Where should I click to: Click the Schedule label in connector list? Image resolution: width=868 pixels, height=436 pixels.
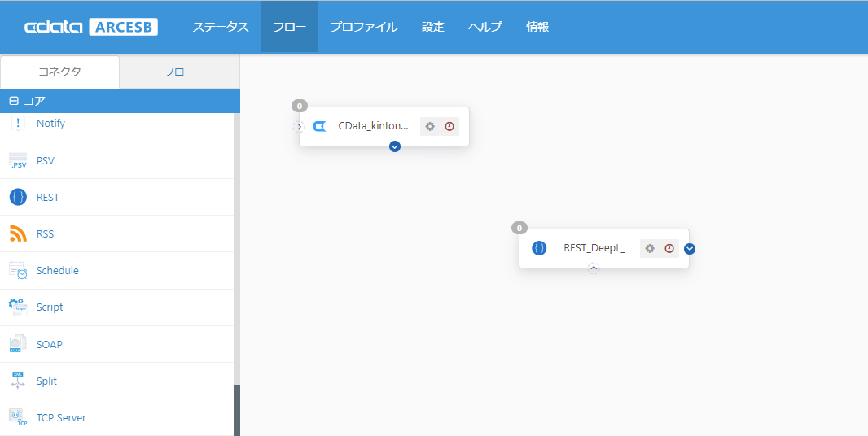(58, 271)
